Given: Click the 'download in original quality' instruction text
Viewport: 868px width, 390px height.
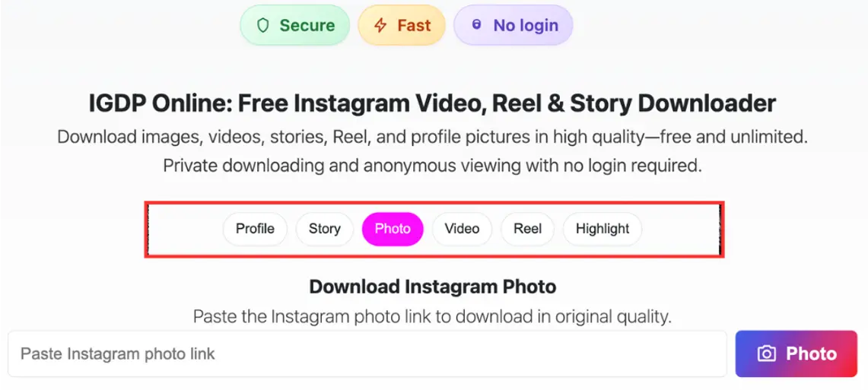Looking at the screenshot, I should point(432,316).
